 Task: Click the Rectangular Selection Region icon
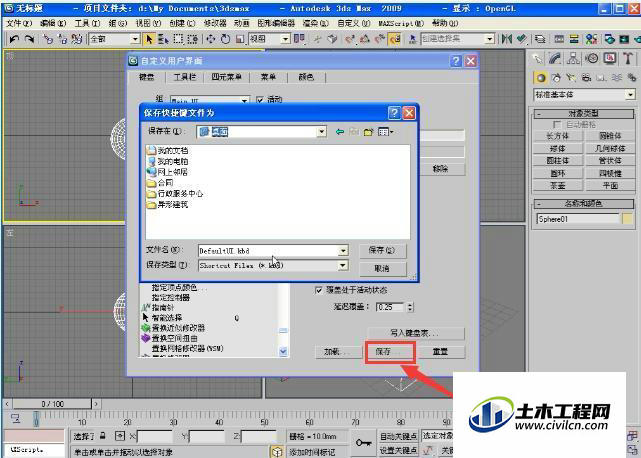tap(178, 39)
